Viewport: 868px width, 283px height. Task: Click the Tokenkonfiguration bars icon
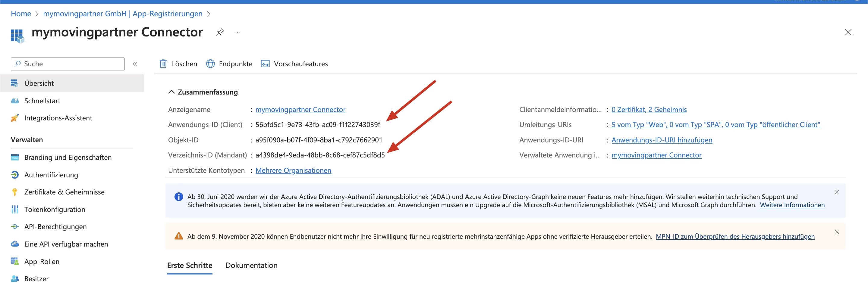click(x=15, y=209)
